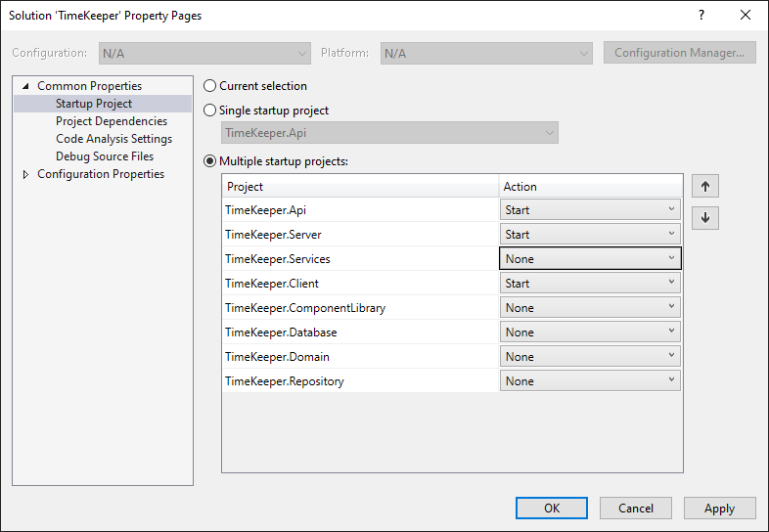Image resolution: width=769 pixels, height=532 pixels.
Task: Choose Single startup project radio button
Action: (x=210, y=111)
